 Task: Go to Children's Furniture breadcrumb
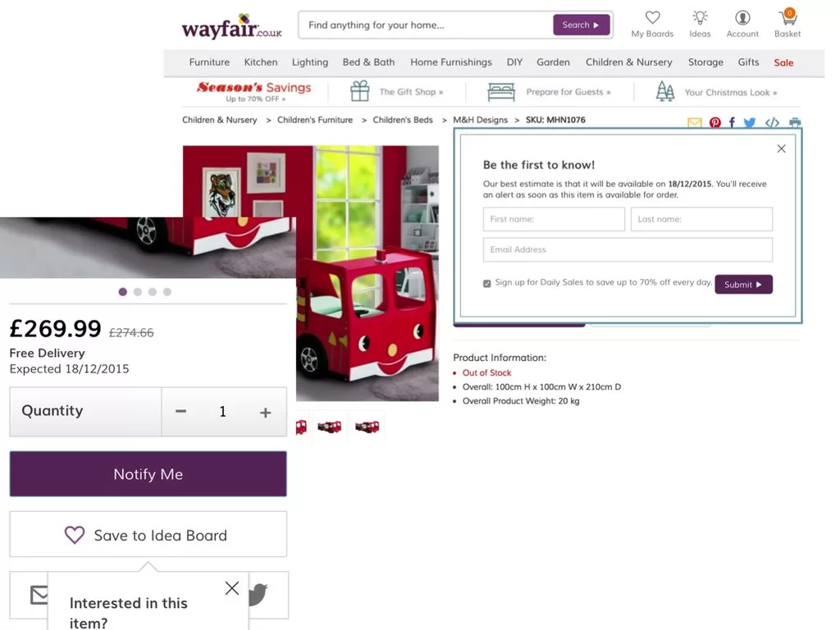(x=315, y=120)
